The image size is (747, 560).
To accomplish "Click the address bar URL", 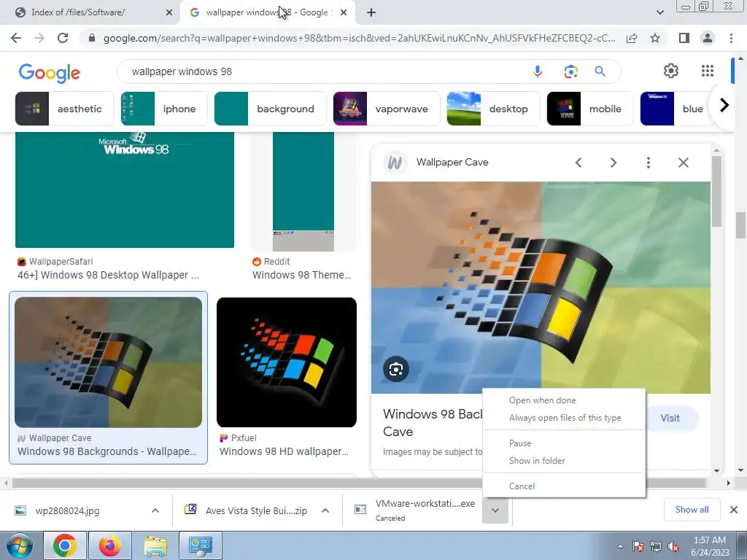I will pos(359,38).
